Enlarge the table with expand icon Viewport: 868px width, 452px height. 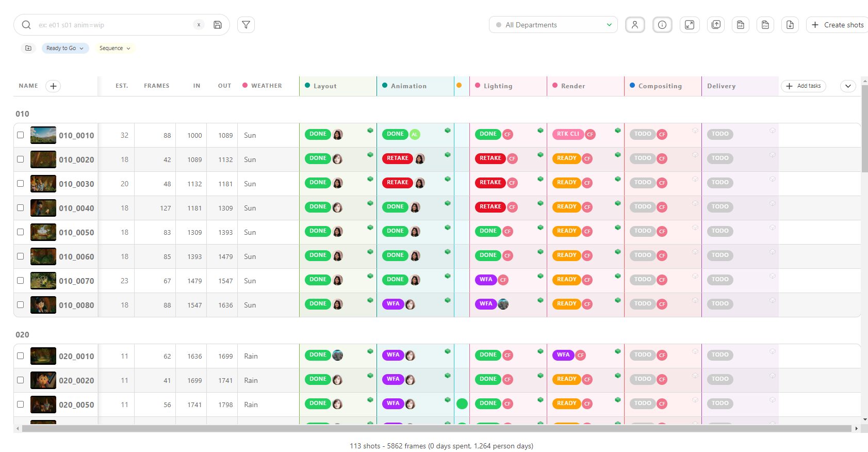(x=690, y=25)
